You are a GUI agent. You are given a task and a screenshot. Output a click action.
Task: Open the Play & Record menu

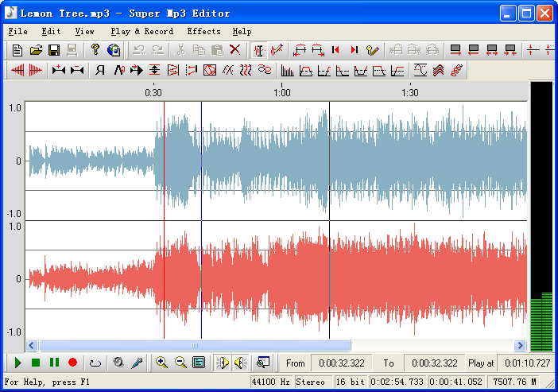[141, 31]
